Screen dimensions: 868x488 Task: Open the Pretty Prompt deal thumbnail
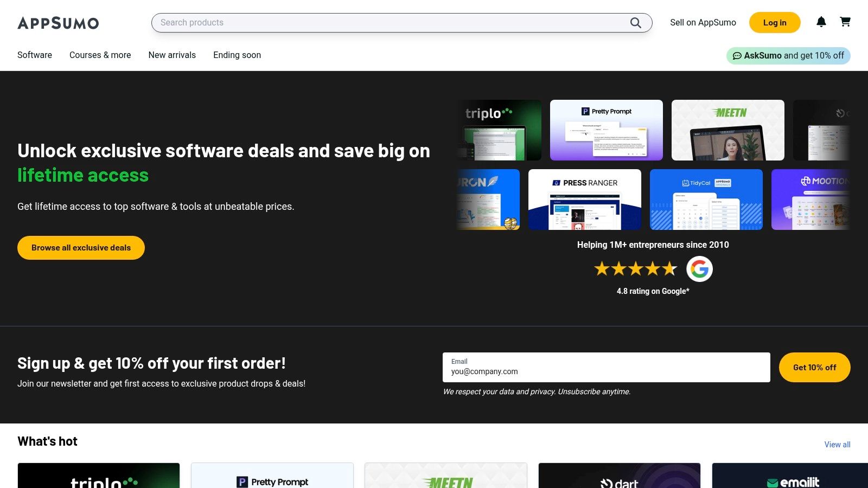coord(606,130)
